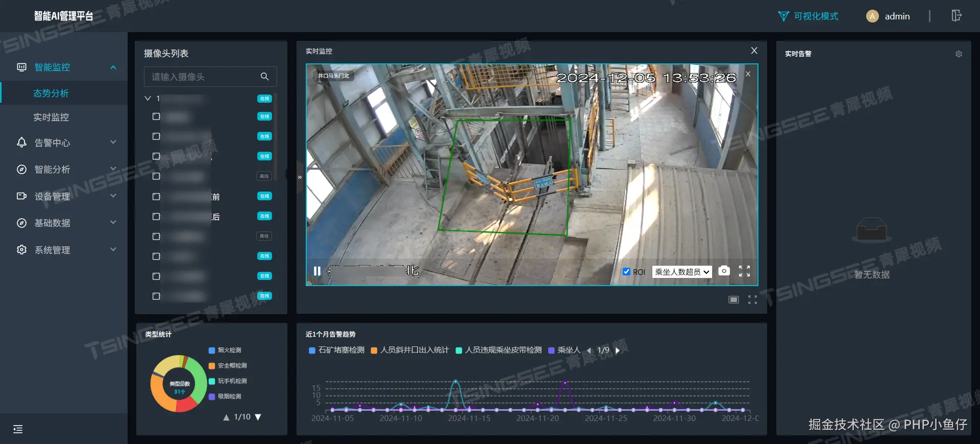The height and width of the screenshot is (444, 980).
Task: Check the first camera checkbox in list
Action: (156, 116)
